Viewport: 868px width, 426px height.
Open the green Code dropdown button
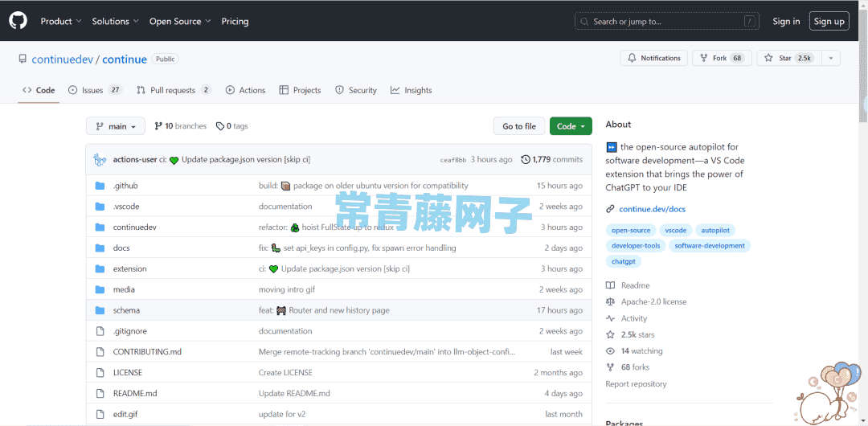click(571, 126)
